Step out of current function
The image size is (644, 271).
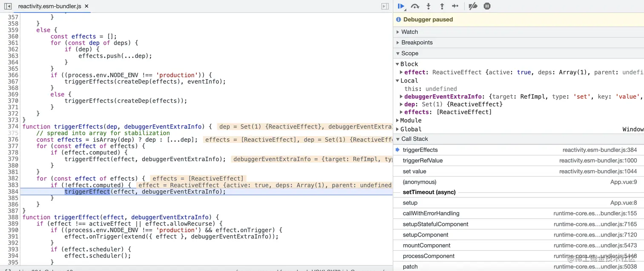pos(442,6)
